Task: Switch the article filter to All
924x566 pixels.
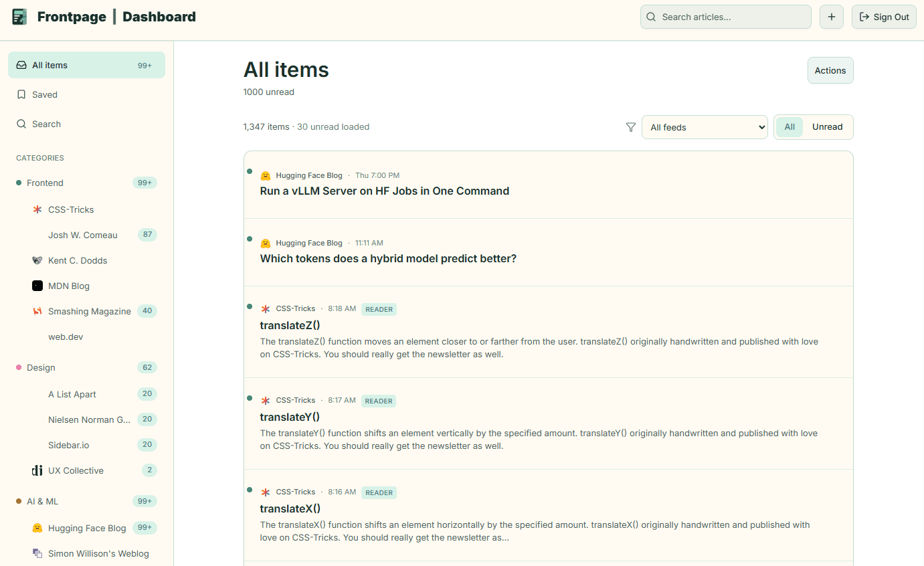Action: point(790,127)
